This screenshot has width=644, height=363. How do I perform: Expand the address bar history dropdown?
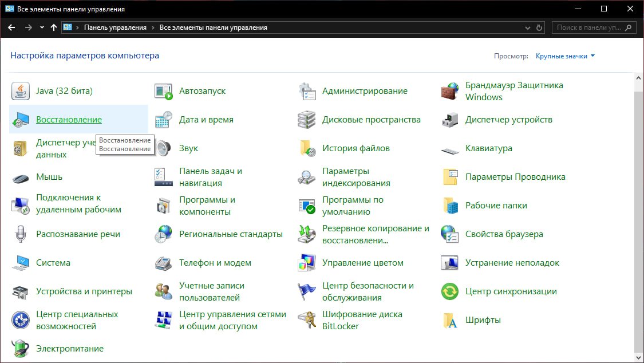pos(528,28)
